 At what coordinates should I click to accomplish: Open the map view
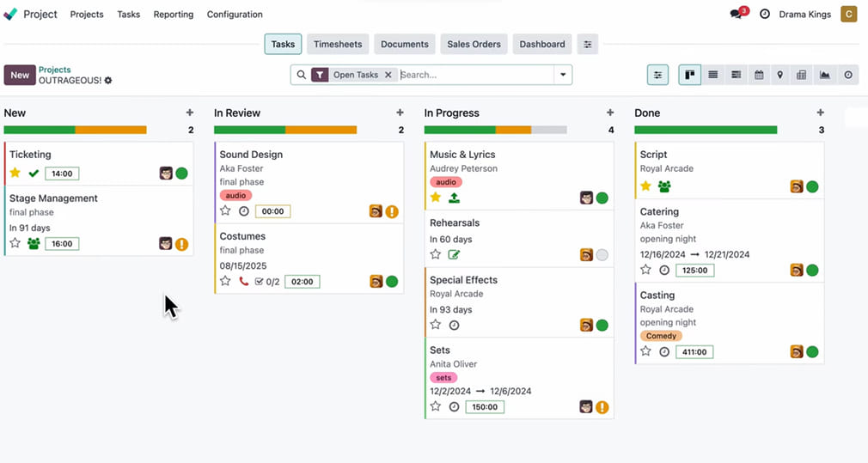pos(780,76)
